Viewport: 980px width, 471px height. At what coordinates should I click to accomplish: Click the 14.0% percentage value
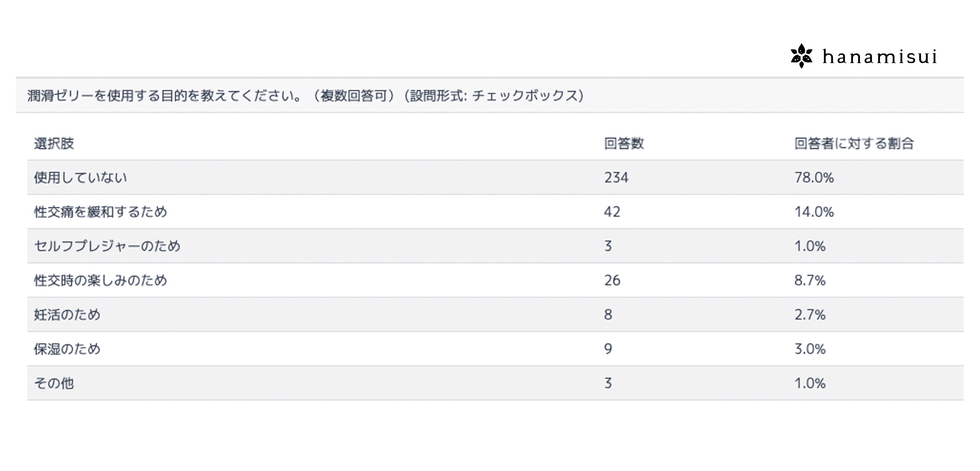(x=814, y=212)
